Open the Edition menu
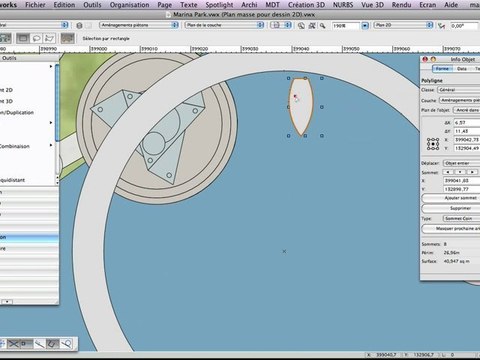480x360 pixels. [64, 5]
